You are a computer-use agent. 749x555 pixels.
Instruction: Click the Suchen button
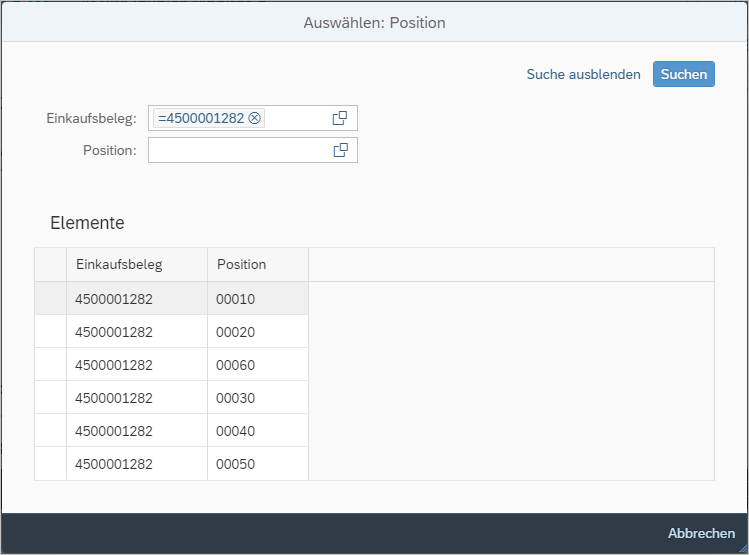pos(684,74)
